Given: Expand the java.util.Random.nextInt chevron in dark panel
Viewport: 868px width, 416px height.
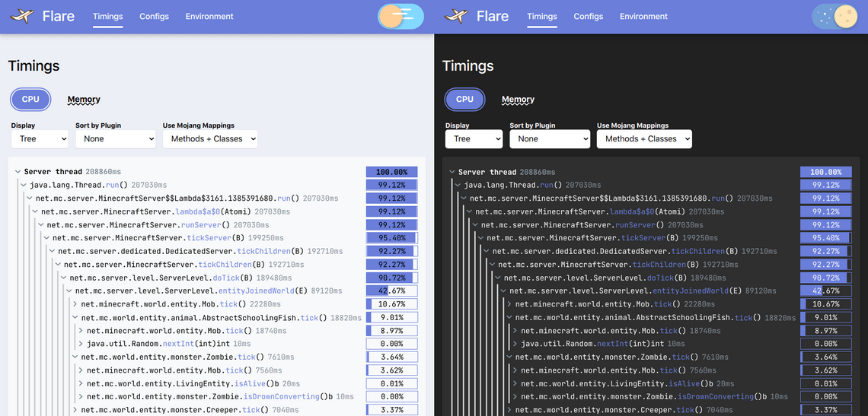Looking at the screenshot, I should coord(515,344).
